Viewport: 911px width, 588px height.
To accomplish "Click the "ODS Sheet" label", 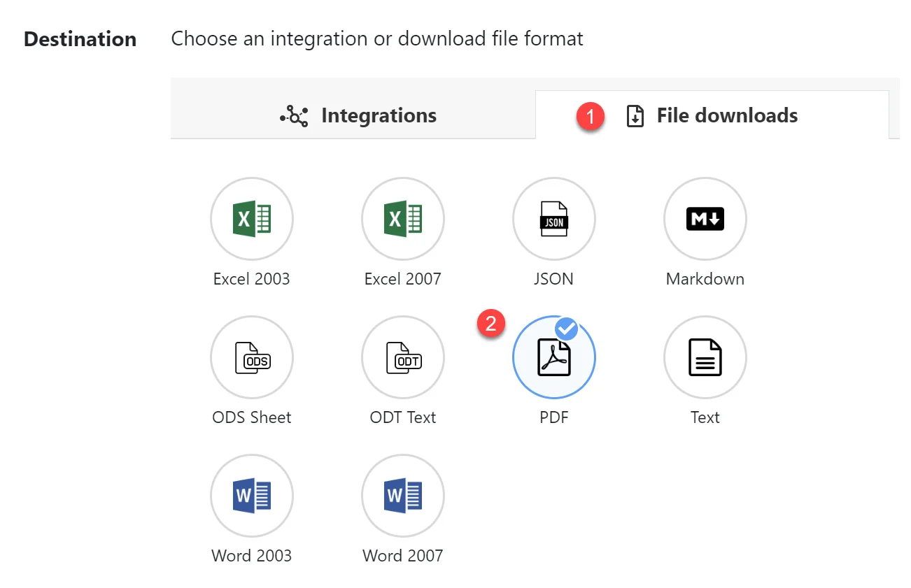I will coord(252,417).
